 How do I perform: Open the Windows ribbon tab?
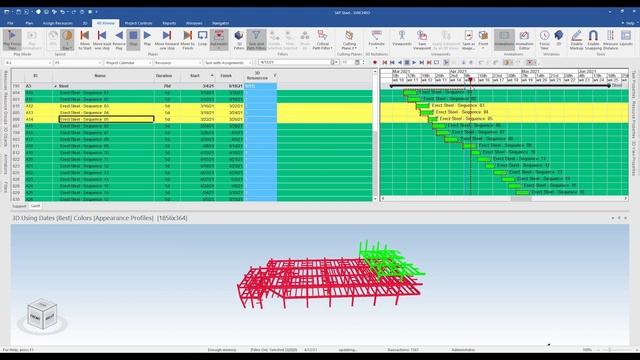point(194,23)
